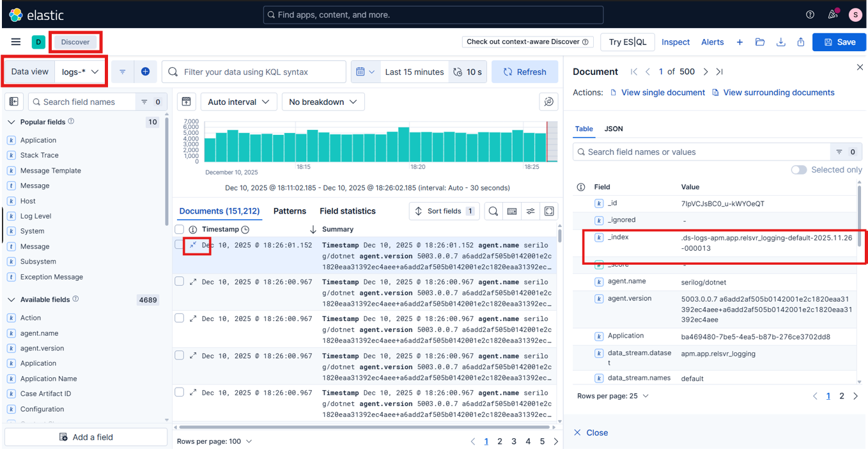Check the first document row checkbox

coord(179,244)
